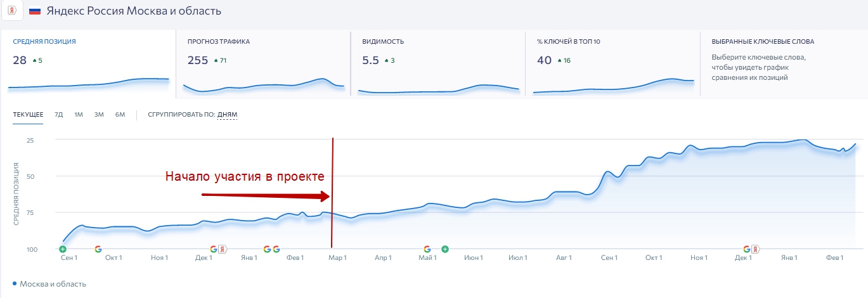The height and width of the screenshot is (298, 868).
Task: Click left Google marker of pair before Фев 1
Action: pyautogui.click(x=267, y=249)
